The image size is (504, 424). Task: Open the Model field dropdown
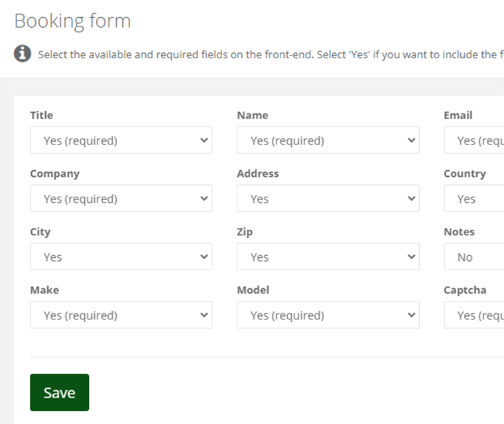(x=328, y=315)
